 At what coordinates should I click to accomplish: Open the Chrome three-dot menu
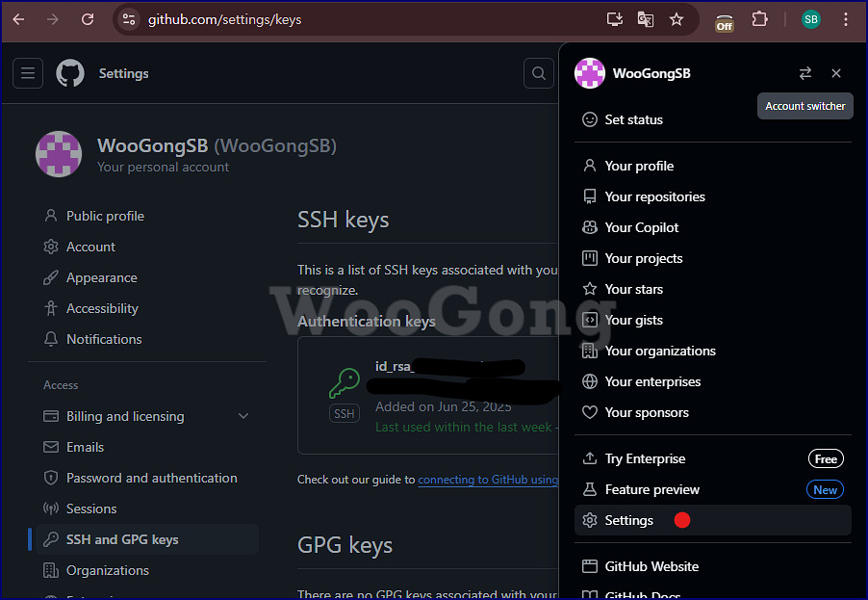[845, 19]
